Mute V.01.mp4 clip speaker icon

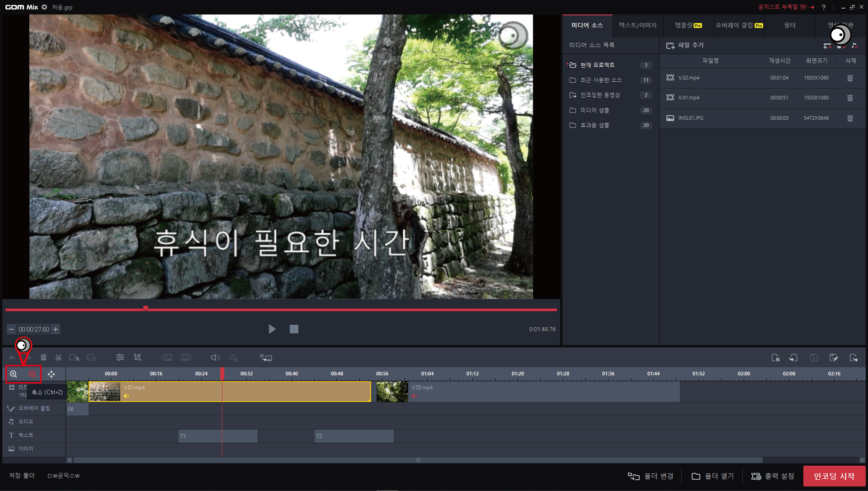[126, 396]
